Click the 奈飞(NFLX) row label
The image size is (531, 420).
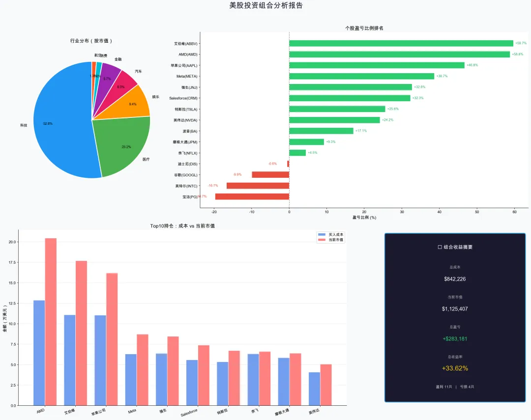188,153
